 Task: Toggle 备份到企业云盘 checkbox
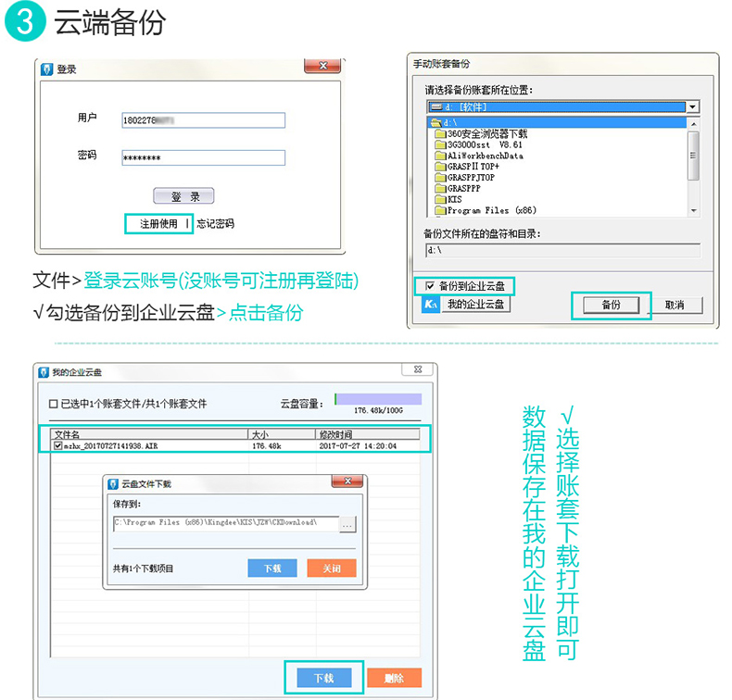tap(430, 286)
